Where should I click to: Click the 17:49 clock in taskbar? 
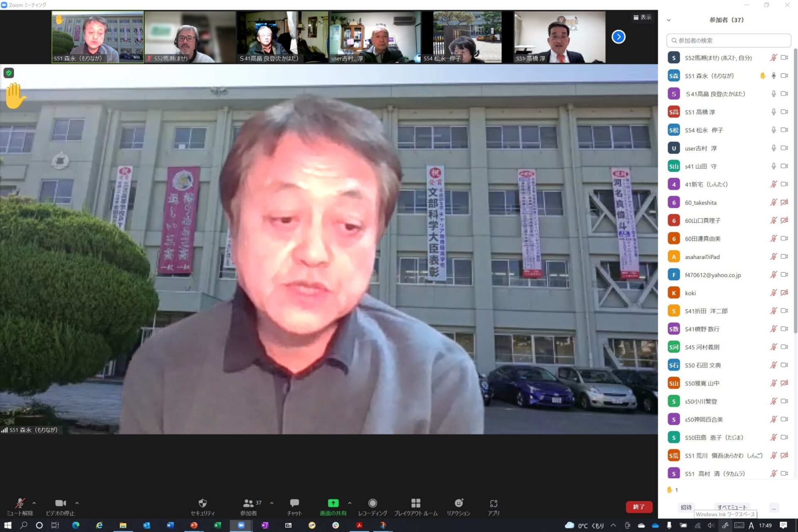point(765,525)
